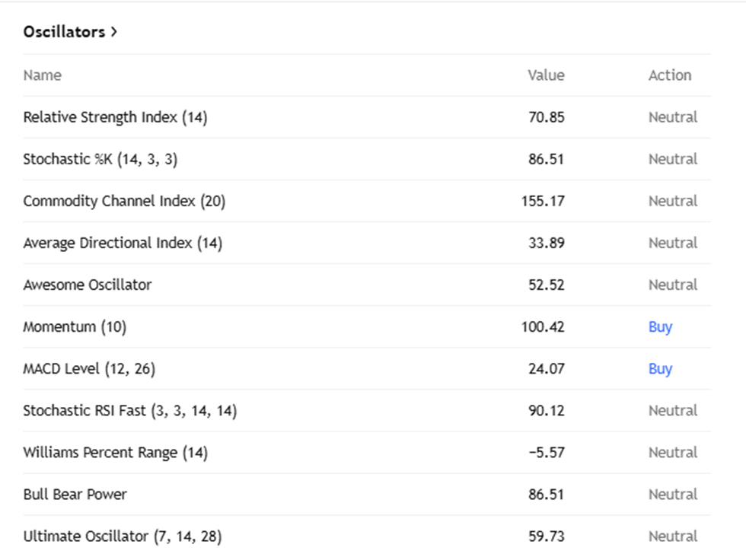Select Stochastic RSI Fast indicator name
746x560 pixels.
(129, 410)
